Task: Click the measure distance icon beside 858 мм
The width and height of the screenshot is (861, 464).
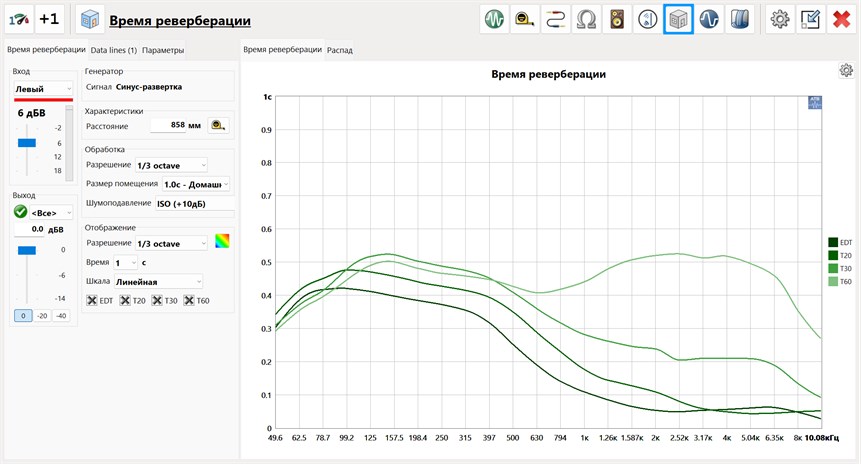Action: [217, 125]
